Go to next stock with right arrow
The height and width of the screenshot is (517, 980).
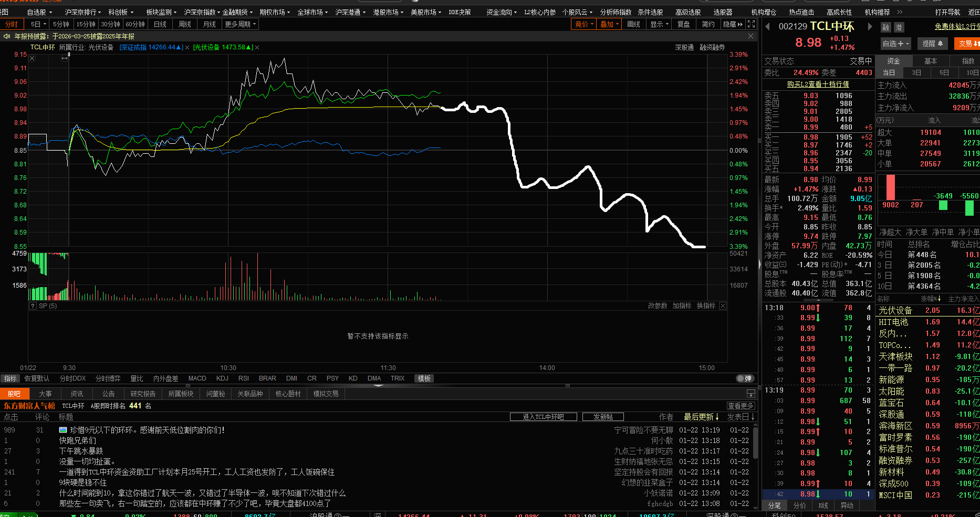coord(870,27)
